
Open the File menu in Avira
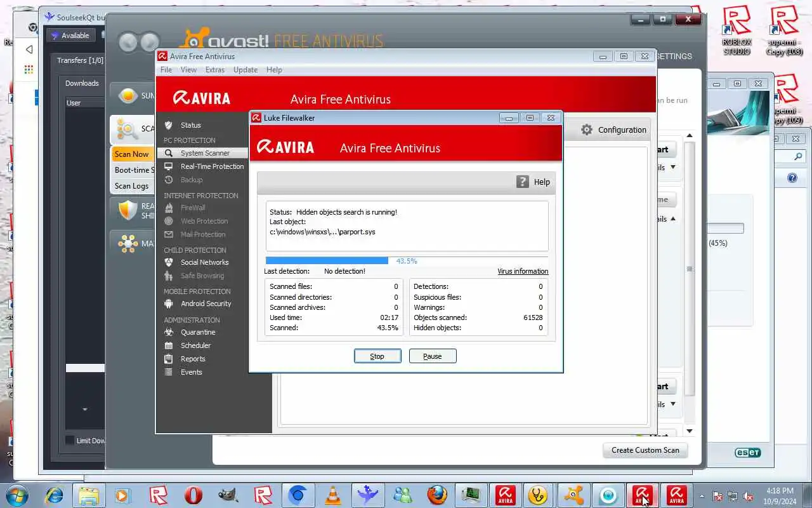(166, 70)
